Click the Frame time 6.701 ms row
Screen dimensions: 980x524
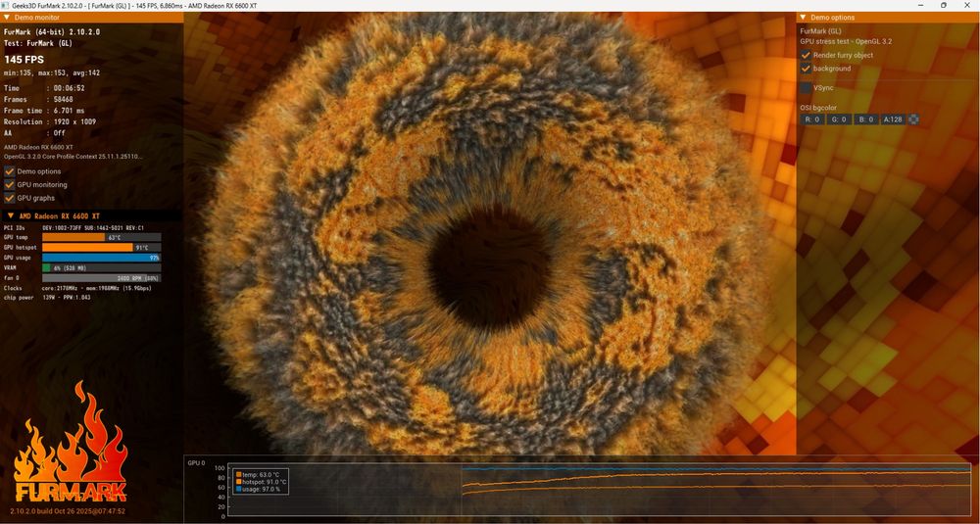click(x=44, y=111)
